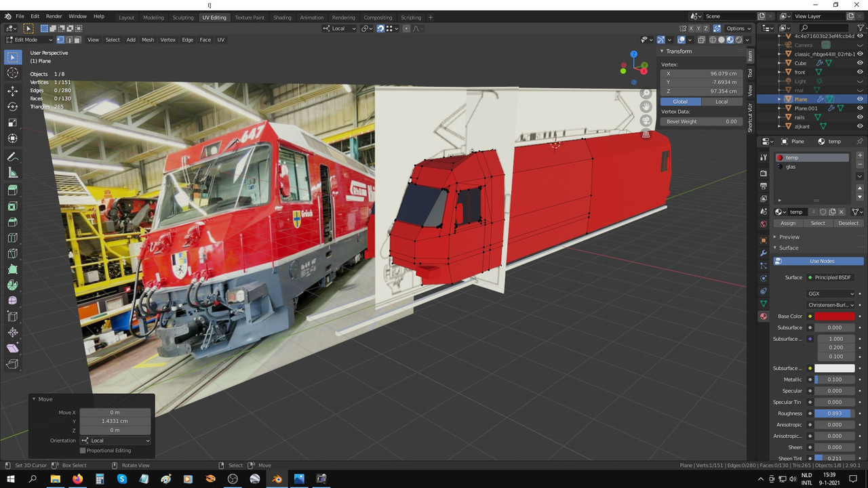Select the Bevel tool

(12, 222)
